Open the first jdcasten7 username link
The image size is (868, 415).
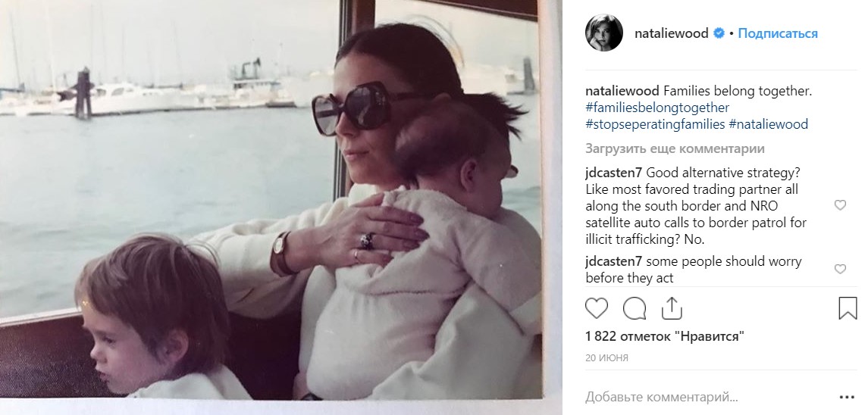pos(614,173)
